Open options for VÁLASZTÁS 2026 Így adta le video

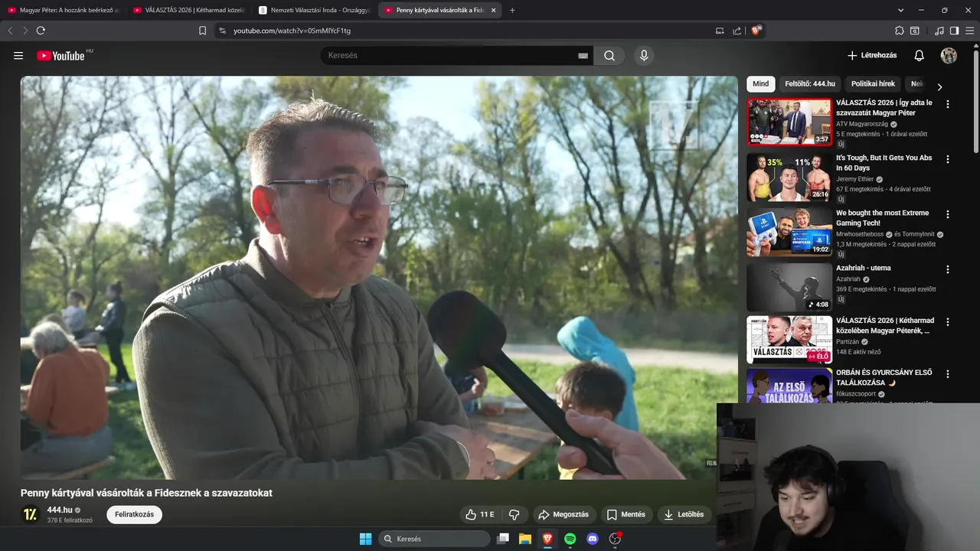(x=948, y=104)
